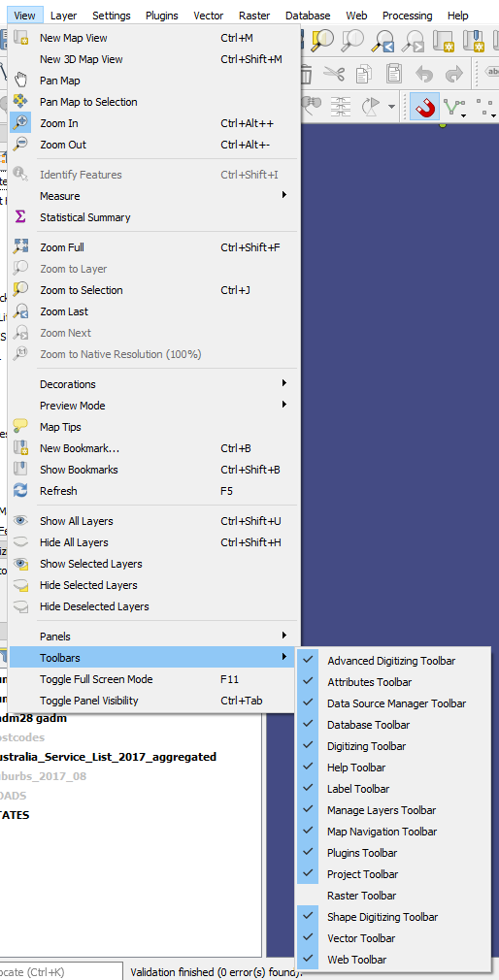Viewport: 499px width, 980px height.
Task: Click the Refresh arrows icon
Action: [20, 491]
